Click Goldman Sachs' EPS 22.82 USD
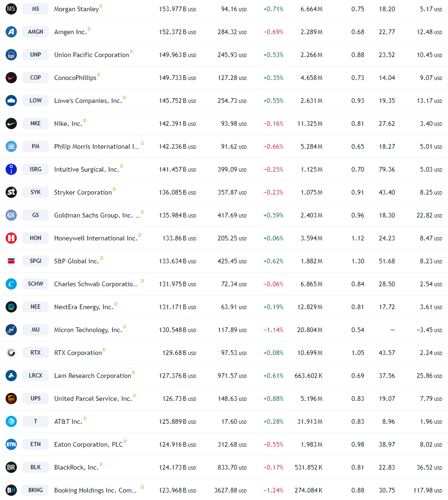Screen dimensions: 448x500 (x=429, y=216)
